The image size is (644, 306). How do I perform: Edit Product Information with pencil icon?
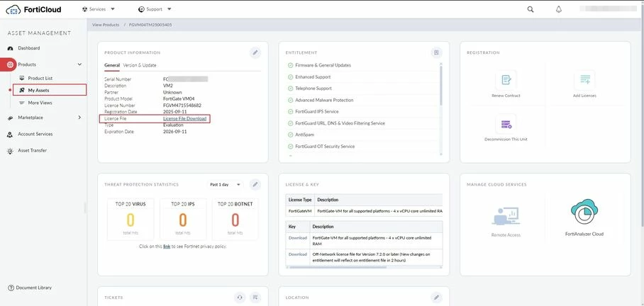tap(255, 52)
